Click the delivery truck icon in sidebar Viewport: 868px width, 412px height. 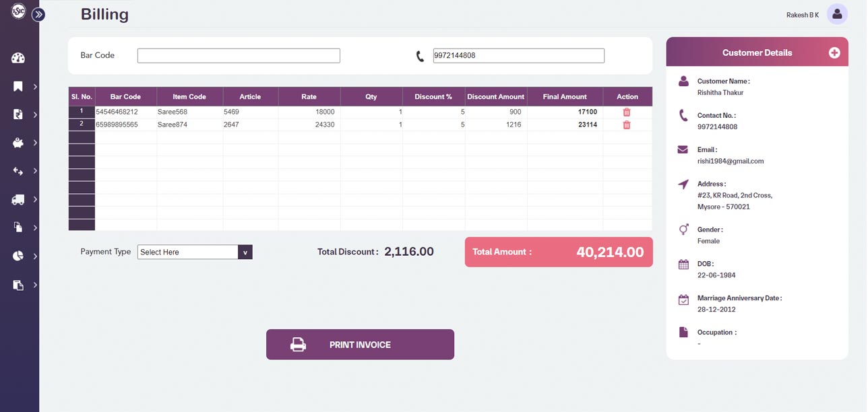coord(18,199)
